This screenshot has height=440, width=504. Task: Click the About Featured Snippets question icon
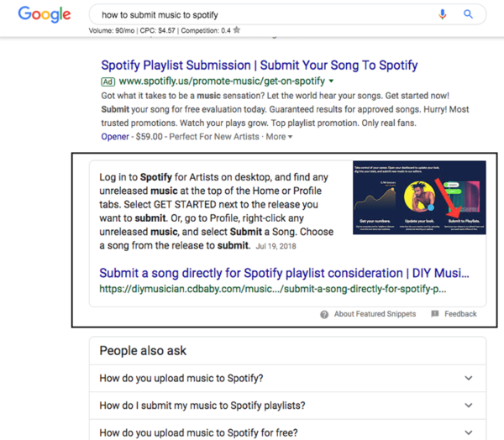click(x=324, y=314)
